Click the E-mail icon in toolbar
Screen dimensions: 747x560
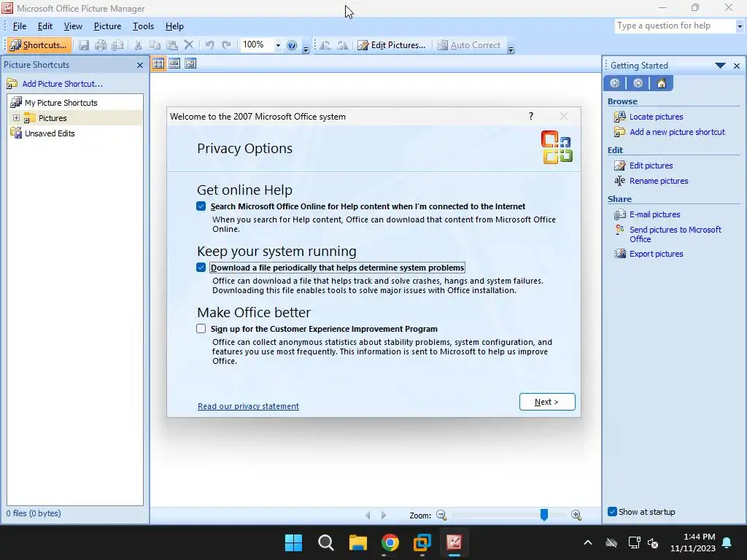pos(117,45)
